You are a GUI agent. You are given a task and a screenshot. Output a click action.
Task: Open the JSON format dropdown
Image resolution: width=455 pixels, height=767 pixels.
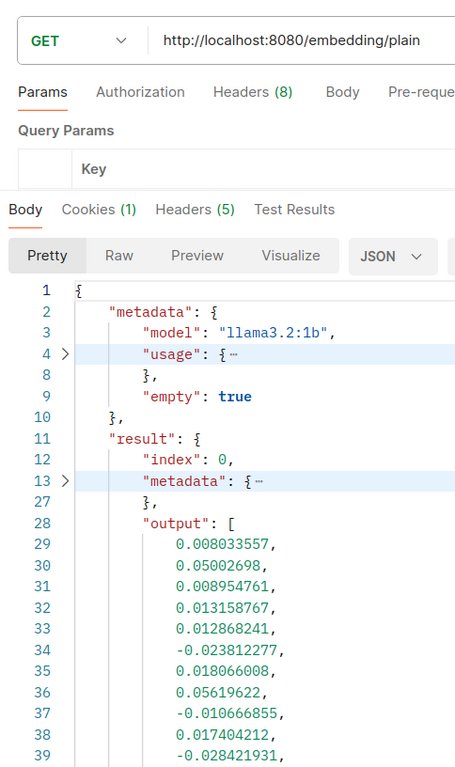393,256
